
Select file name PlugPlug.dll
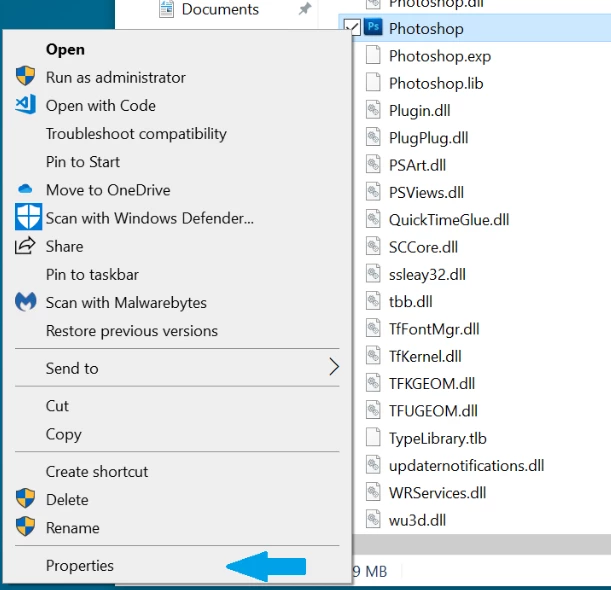(428, 138)
